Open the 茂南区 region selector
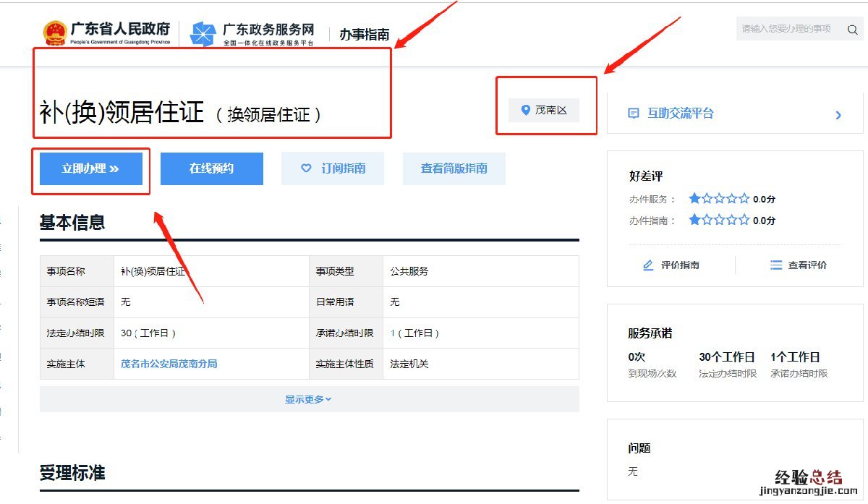This screenshot has width=868, height=504. pyautogui.click(x=543, y=111)
